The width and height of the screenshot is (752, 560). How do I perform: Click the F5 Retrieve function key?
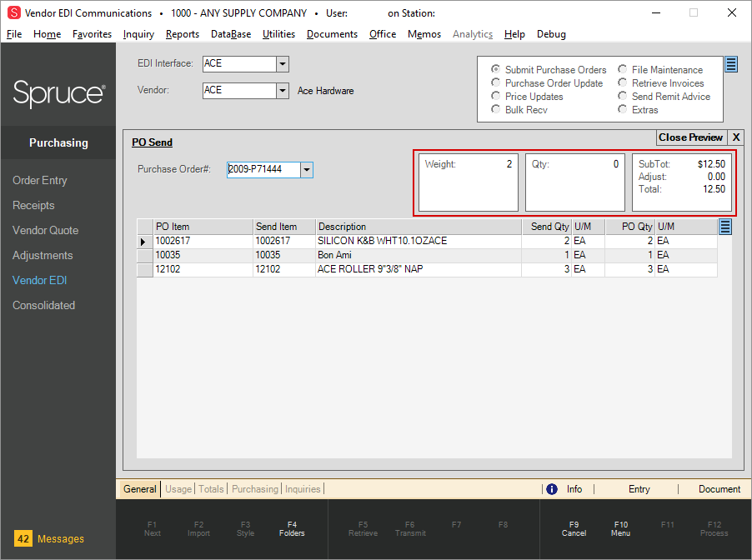tap(363, 529)
